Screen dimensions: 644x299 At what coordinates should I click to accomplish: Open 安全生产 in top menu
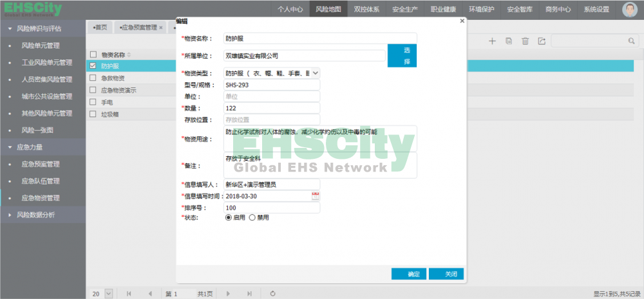[x=405, y=10]
